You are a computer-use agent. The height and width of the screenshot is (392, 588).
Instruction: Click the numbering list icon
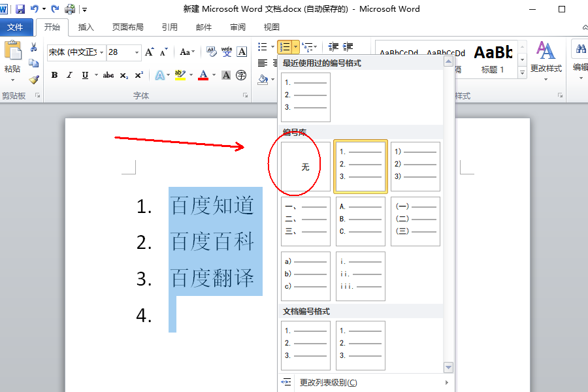285,47
